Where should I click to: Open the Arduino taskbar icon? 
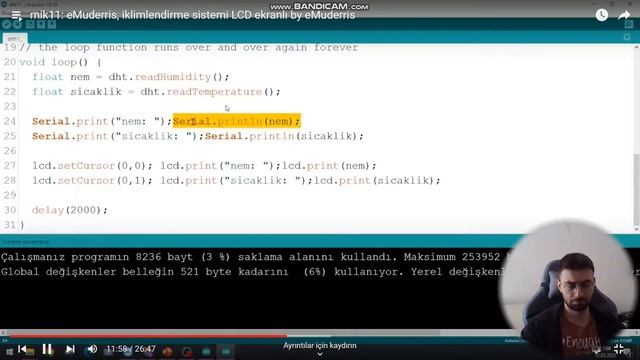pos(226,351)
